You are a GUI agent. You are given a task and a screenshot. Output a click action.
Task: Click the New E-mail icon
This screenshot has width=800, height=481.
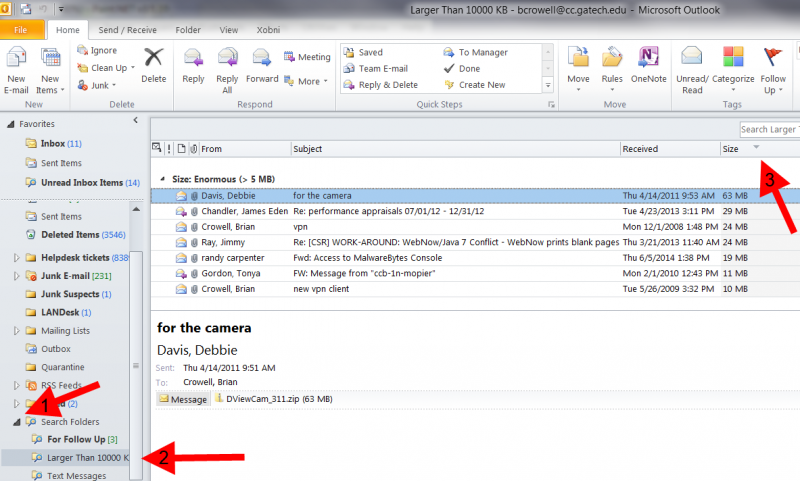pyautogui.click(x=16, y=62)
